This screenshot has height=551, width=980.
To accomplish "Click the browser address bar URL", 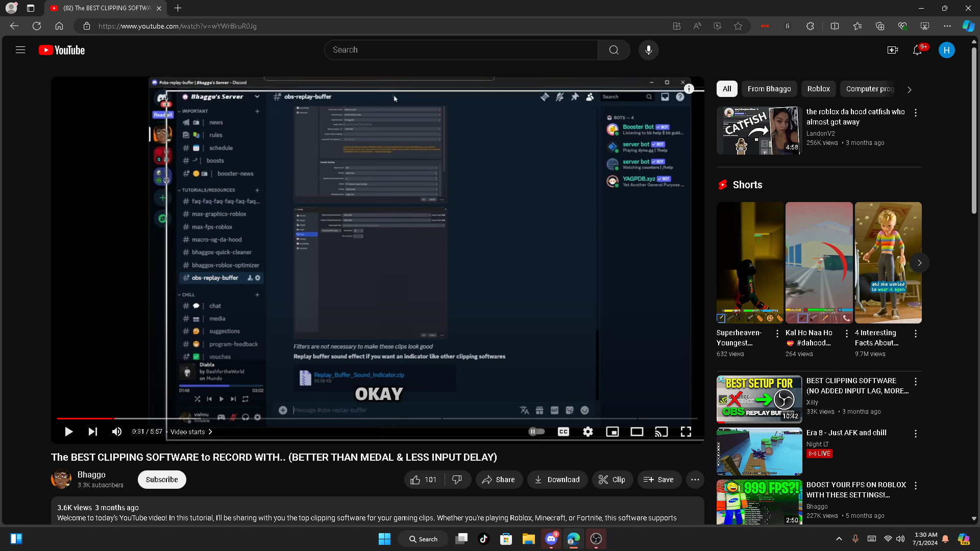I will click(178, 26).
